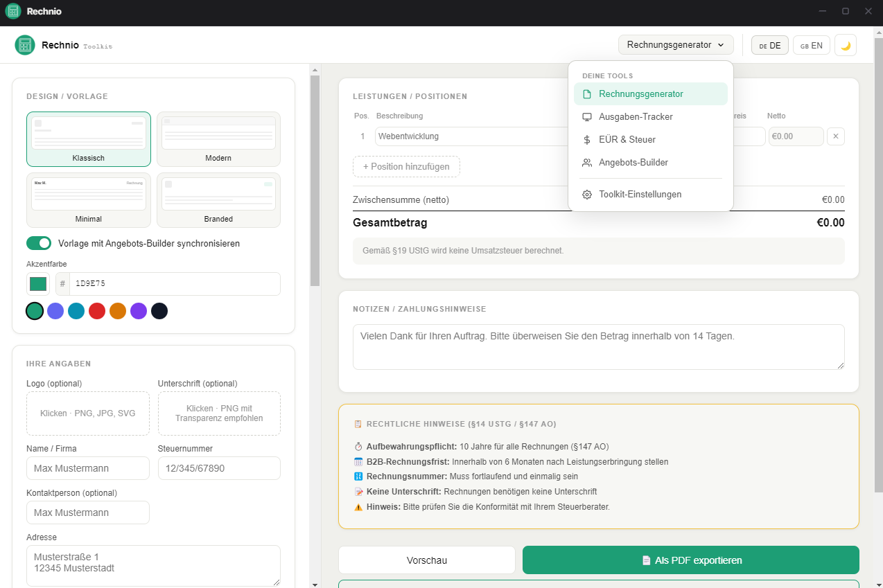Add a position with + Position hinzufügen
The width and height of the screenshot is (883, 588).
coord(406,167)
